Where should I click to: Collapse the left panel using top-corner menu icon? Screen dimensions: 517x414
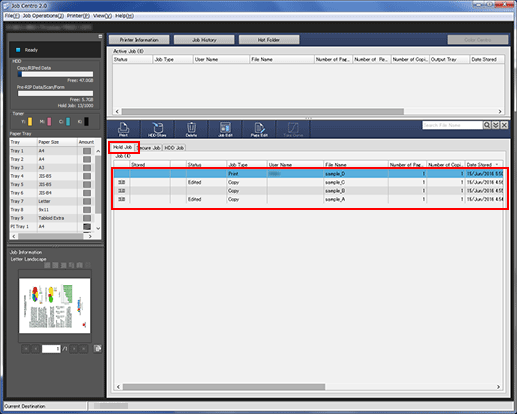pos(100,36)
